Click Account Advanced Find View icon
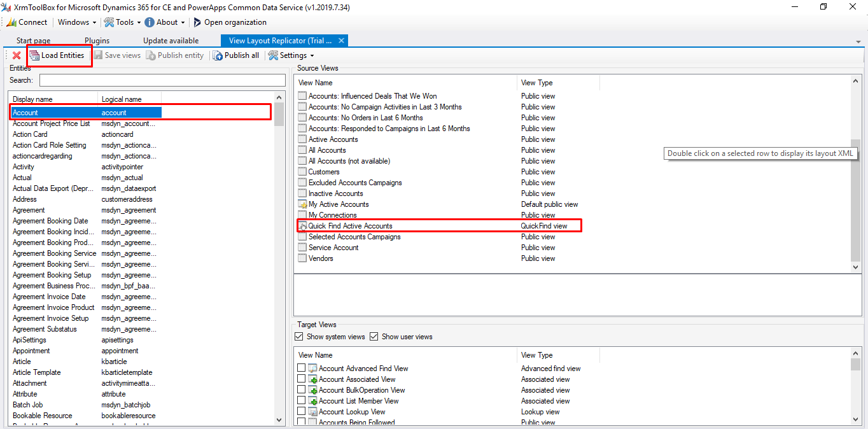 [x=312, y=369]
